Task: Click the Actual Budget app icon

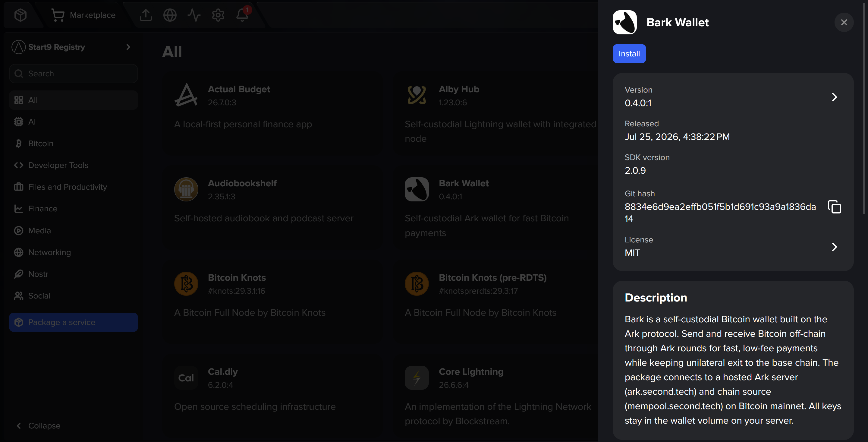Action: coord(186,95)
